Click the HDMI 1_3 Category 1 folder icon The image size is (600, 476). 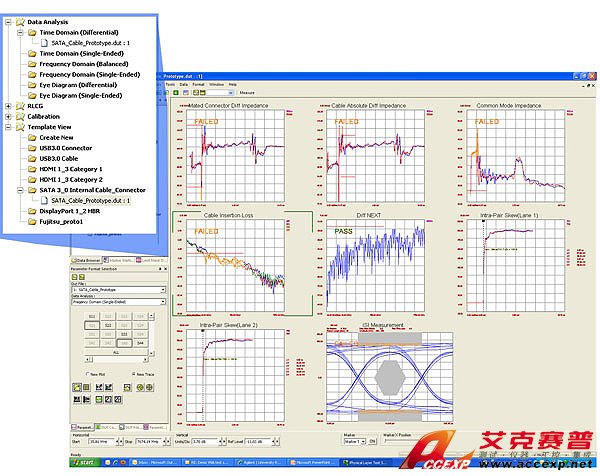tap(33, 169)
